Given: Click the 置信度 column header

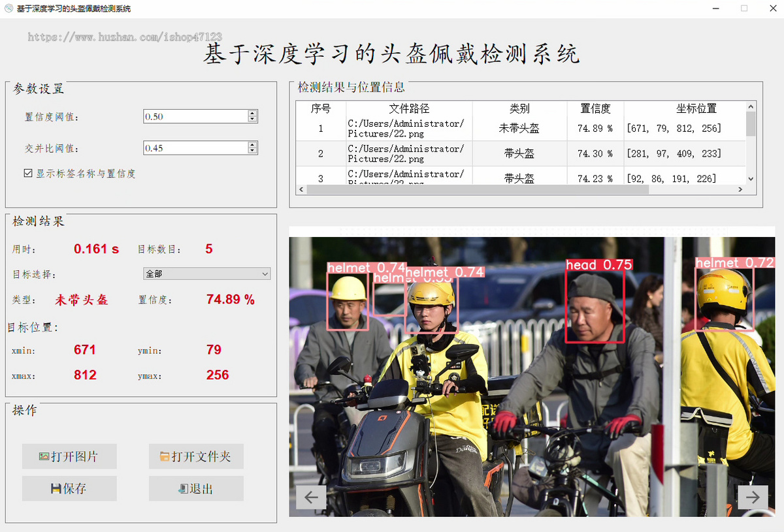Looking at the screenshot, I should [x=595, y=108].
